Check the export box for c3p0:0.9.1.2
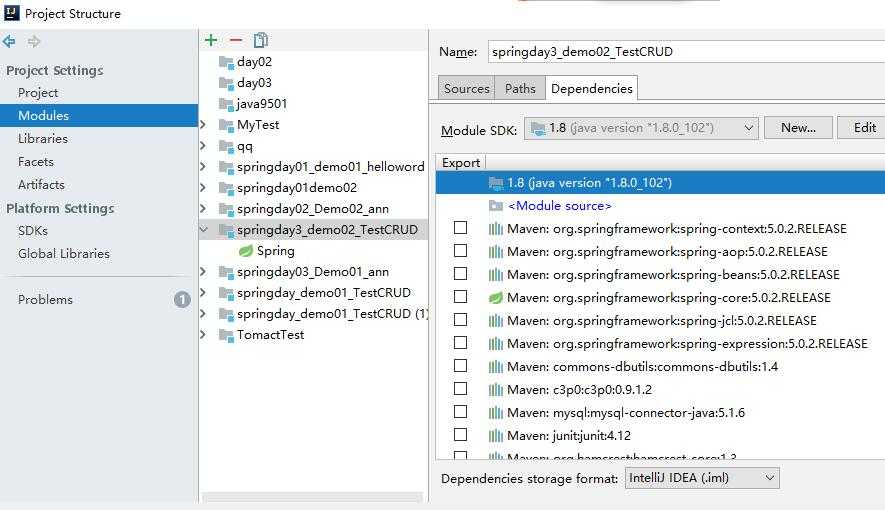885x510 pixels. (x=461, y=389)
